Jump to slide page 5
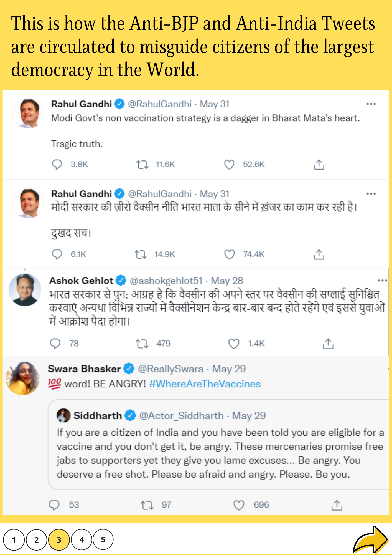 [x=103, y=540]
